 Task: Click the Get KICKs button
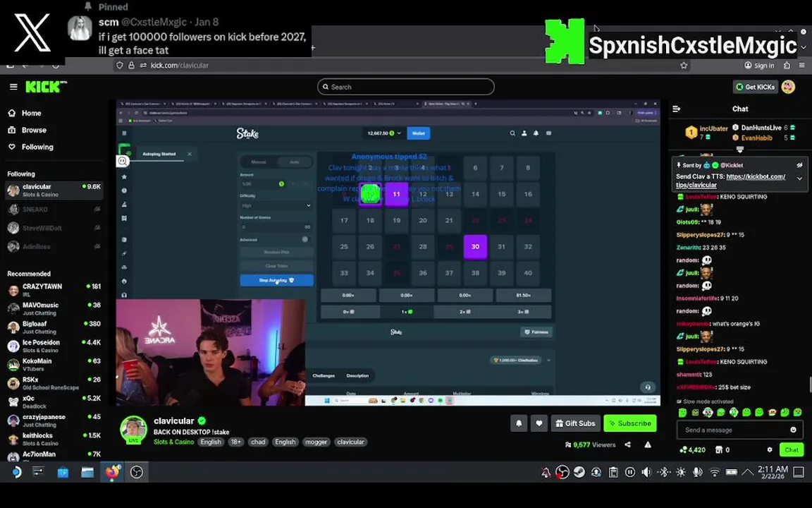pos(755,87)
